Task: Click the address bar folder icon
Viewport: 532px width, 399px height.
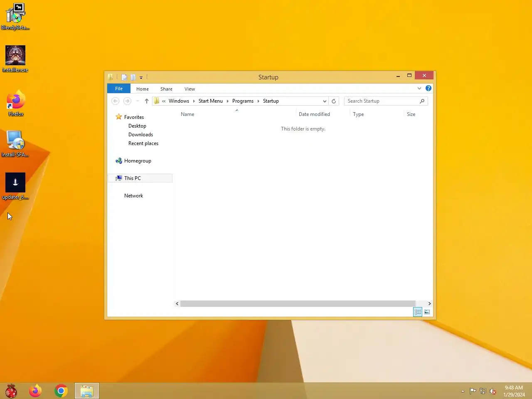Action: tap(157, 101)
